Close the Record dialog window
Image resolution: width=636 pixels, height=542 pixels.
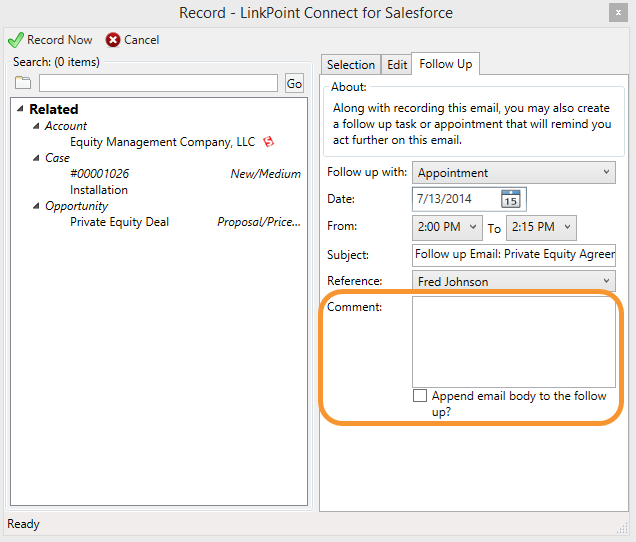pos(618,13)
